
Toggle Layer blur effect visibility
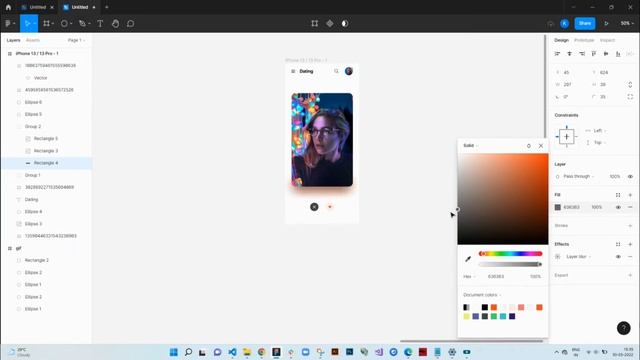pyautogui.click(x=618, y=257)
